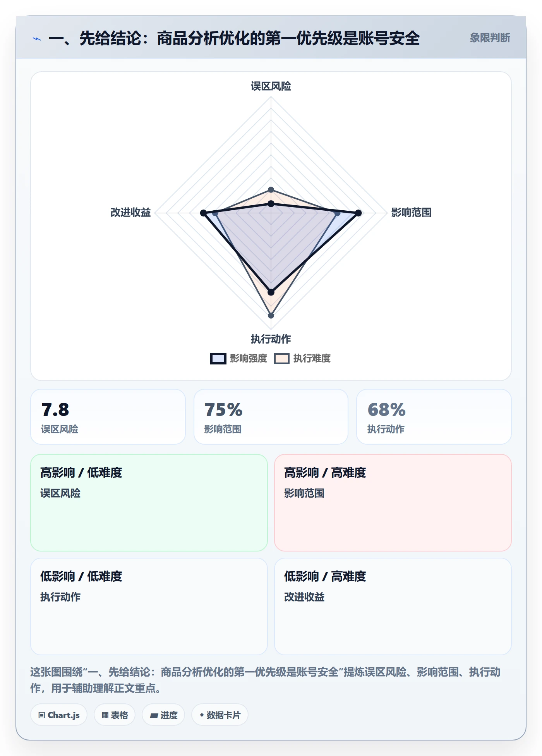Screen dimensions: 542x756
Task: Click the 执行动作 axis label on radar
Action: pyautogui.click(x=271, y=339)
